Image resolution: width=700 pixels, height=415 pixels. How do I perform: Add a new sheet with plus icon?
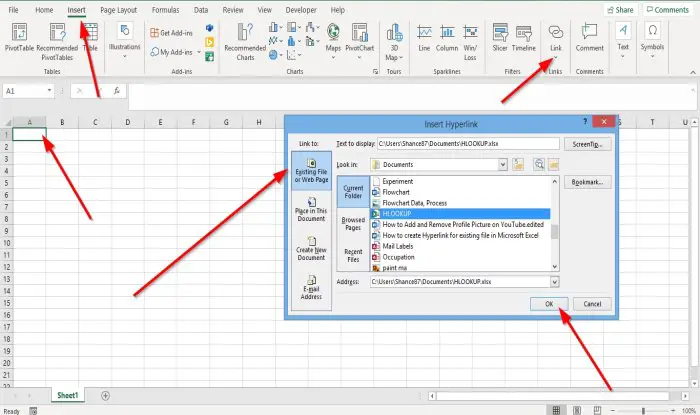coord(105,395)
